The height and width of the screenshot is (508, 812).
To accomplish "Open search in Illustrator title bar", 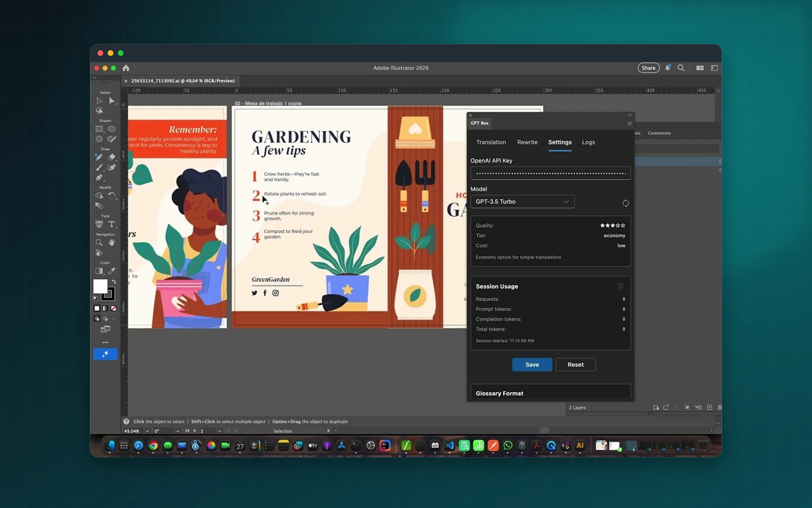I will [x=681, y=68].
